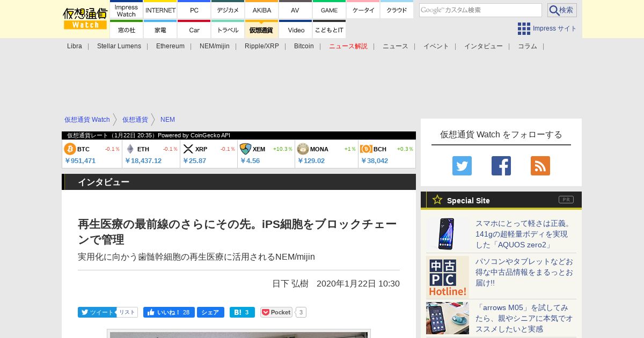Open the クラウド Watch tab
644x338 pixels.
[x=397, y=10]
